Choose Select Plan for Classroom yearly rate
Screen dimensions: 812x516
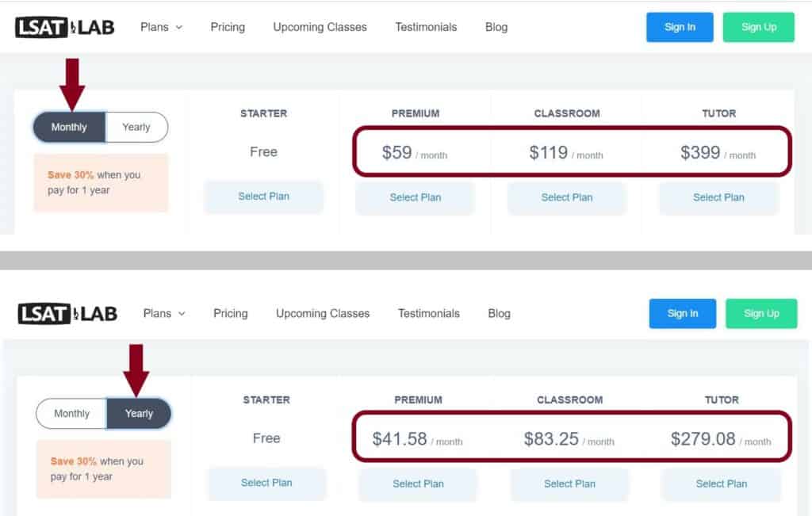569,484
